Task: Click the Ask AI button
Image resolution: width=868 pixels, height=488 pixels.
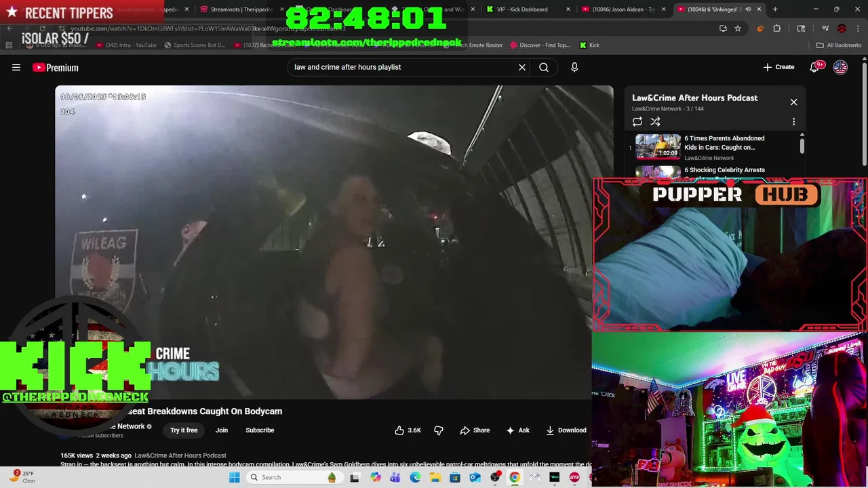Action: click(517, 430)
